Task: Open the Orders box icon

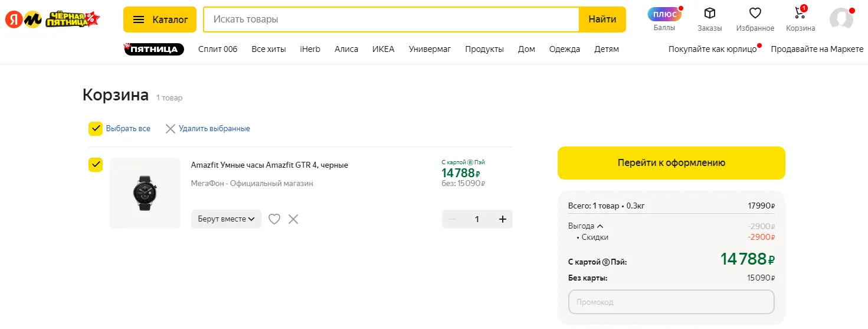Action: [709, 14]
